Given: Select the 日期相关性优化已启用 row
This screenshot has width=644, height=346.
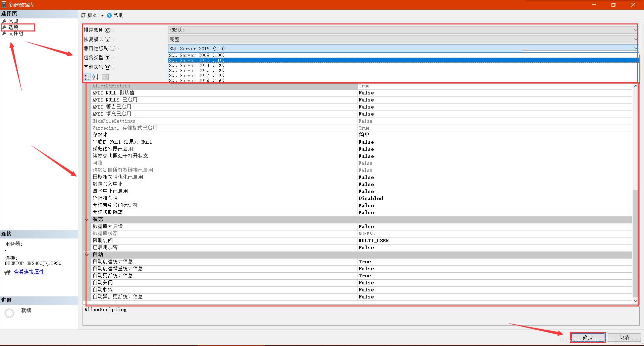Looking at the screenshot, I should point(362,178).
